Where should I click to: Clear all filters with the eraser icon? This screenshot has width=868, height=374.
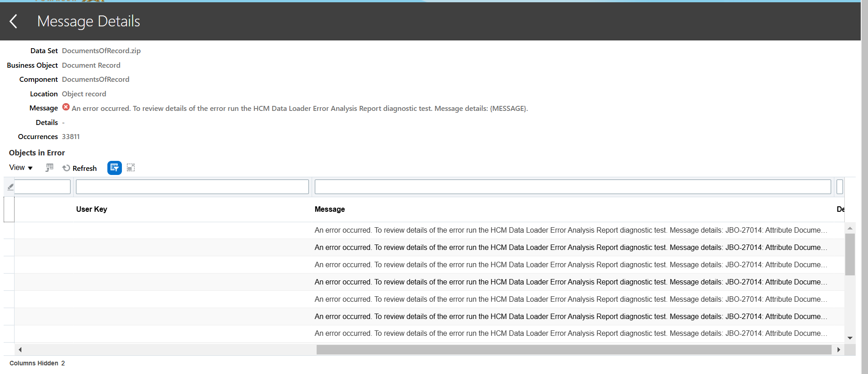10,187
